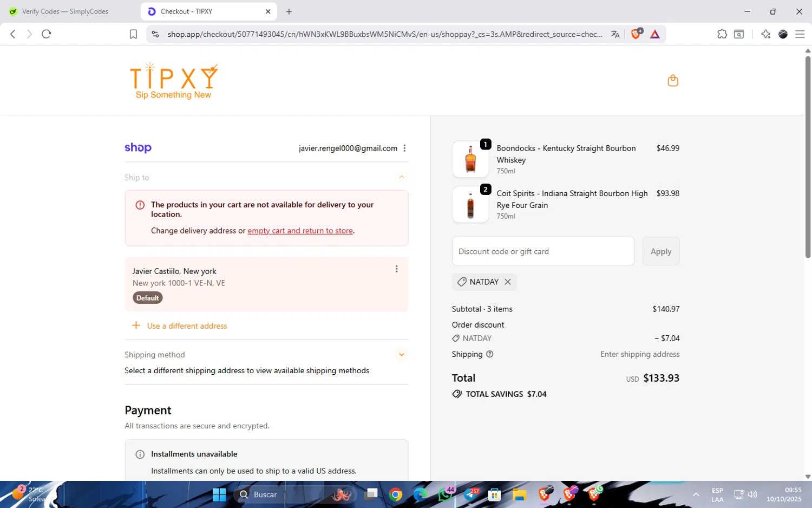The width and height of the screenshot is (812, 508).
Task: Reload the checkout page
Action: (47, 34)
